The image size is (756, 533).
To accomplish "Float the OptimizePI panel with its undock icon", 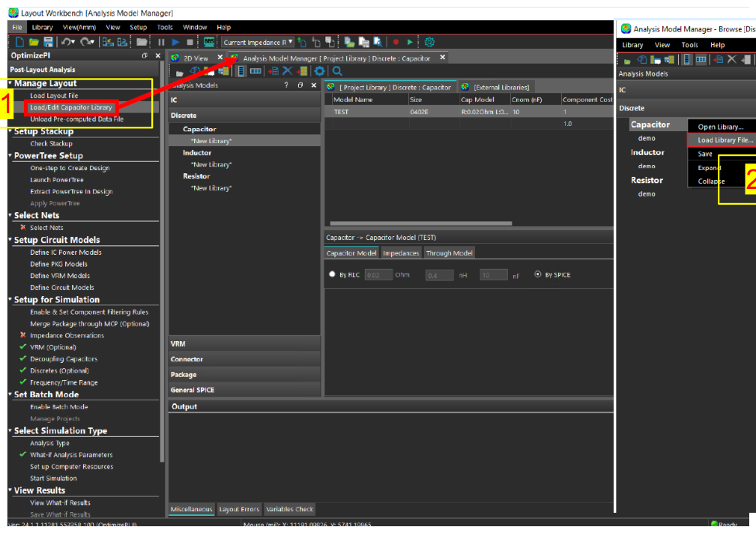I will 145,55.
